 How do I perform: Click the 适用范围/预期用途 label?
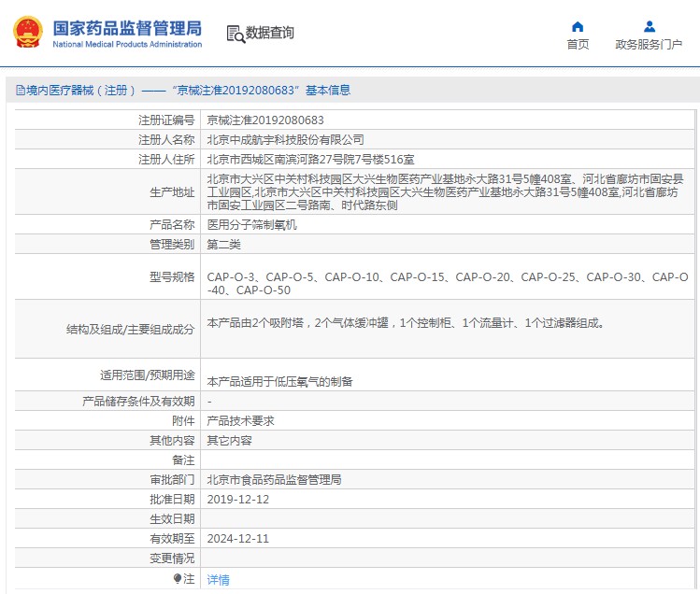pos(148,375)
